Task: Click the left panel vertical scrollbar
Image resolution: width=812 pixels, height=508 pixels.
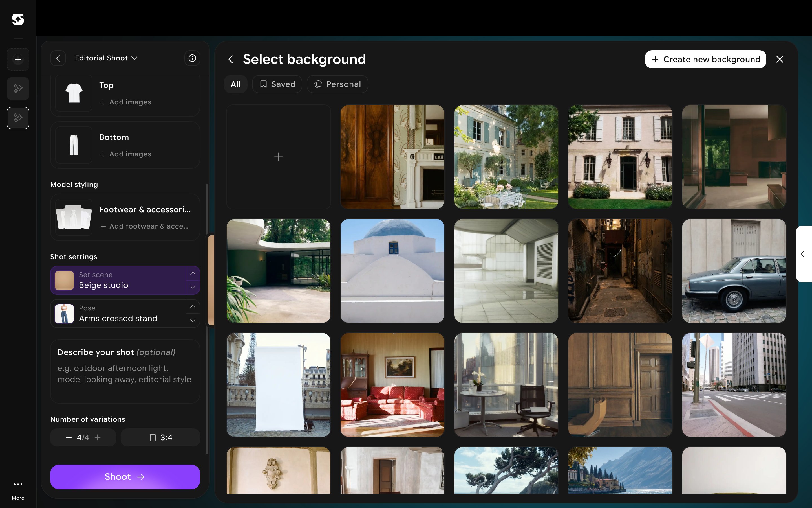Action: point(207,319)
